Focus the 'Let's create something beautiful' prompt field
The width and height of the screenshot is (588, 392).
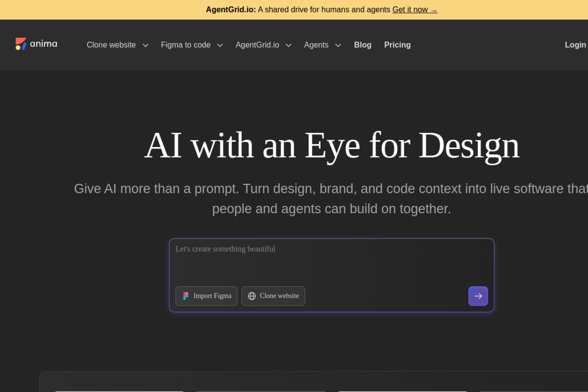pos(331,261)
